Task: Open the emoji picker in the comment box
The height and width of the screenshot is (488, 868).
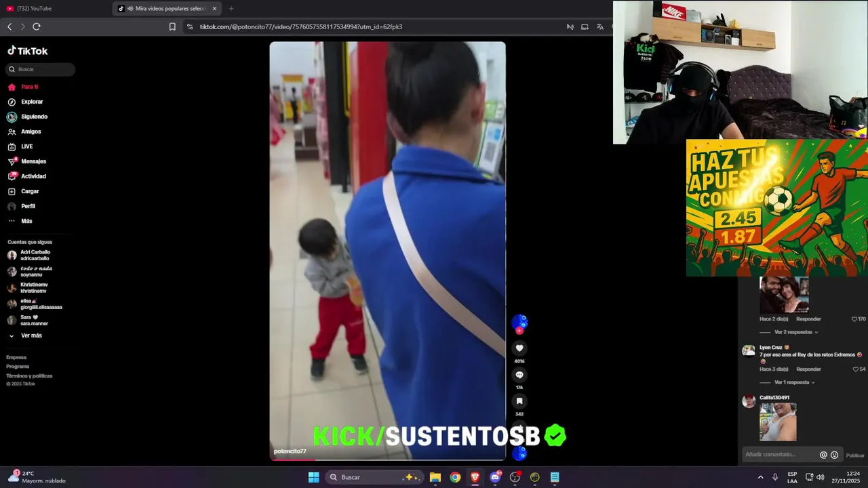Action: (835, 455)
